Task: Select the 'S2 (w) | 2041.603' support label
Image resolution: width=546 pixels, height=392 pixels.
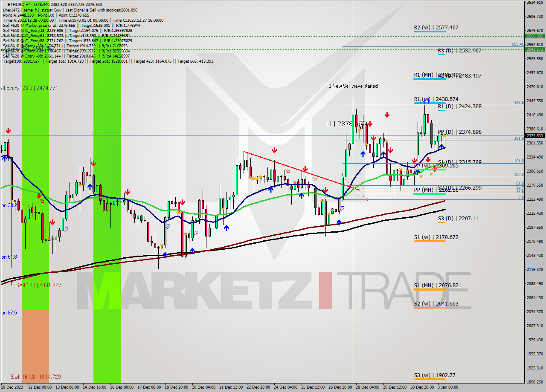Action: click(x=436, y=304)
